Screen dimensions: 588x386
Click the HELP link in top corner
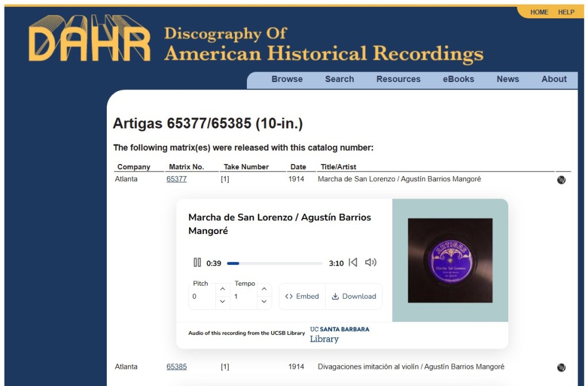click(x=566, y=12)
